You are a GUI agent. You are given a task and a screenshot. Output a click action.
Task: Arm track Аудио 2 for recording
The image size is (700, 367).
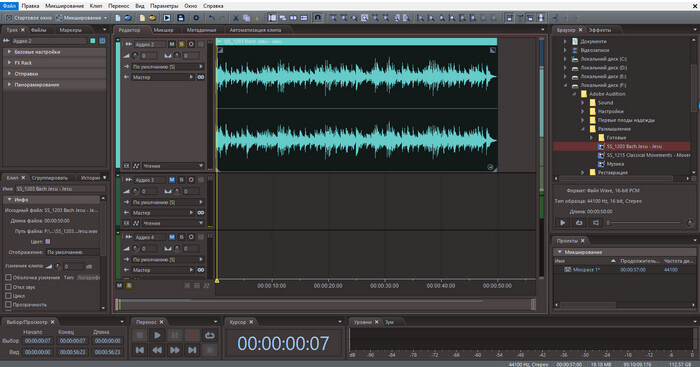(191, 44)
